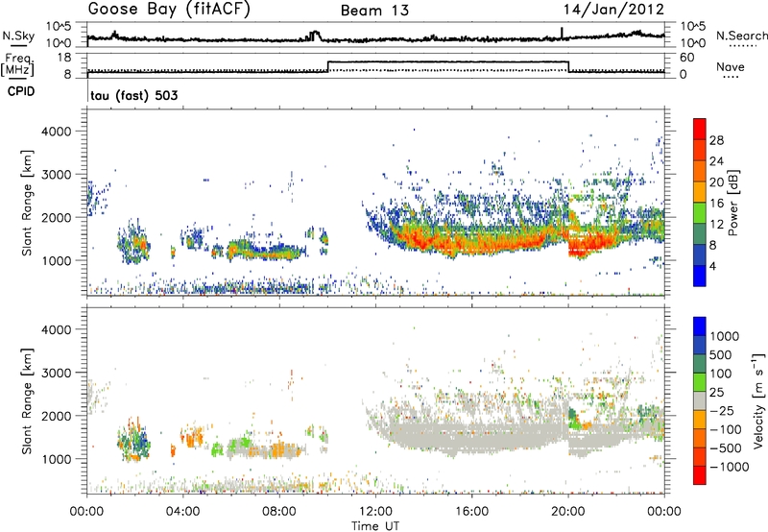Click the "Nave" legend label
The image size is (768, 532).
click(731, 66)
